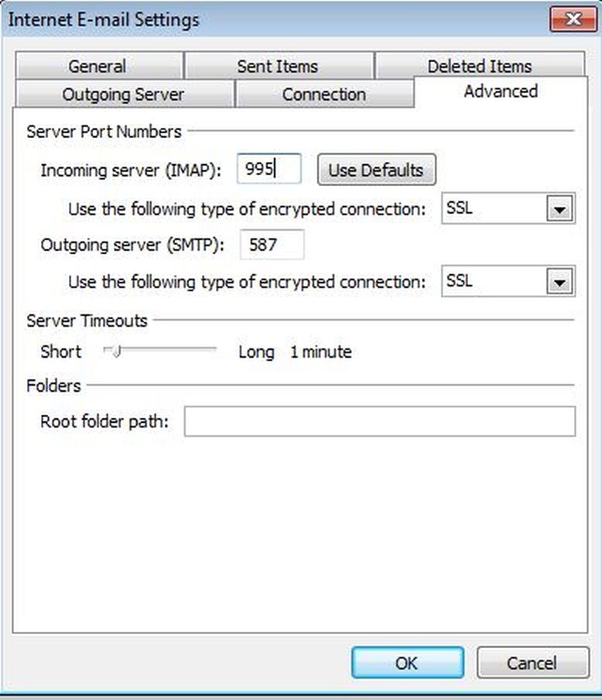Image resolution: width=602 pixels, height=700 pixels.
Task: Click the Use Defaults button
Action: pos(377,170)
